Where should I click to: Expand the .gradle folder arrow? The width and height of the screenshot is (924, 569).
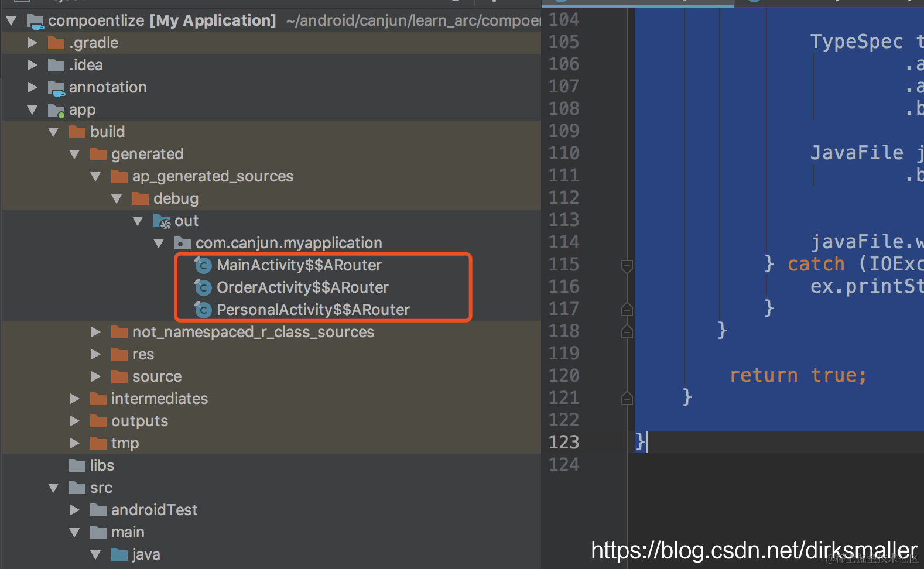[x=33, y=43]
